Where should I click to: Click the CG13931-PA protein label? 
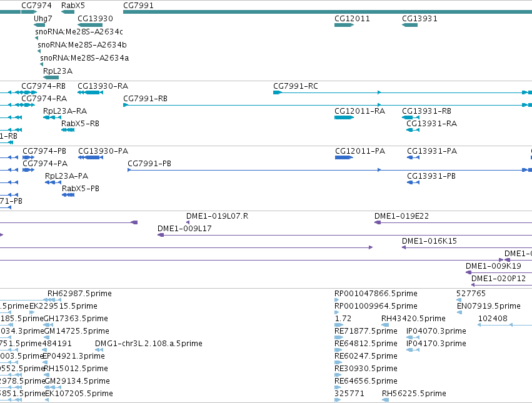coord(432,151)
